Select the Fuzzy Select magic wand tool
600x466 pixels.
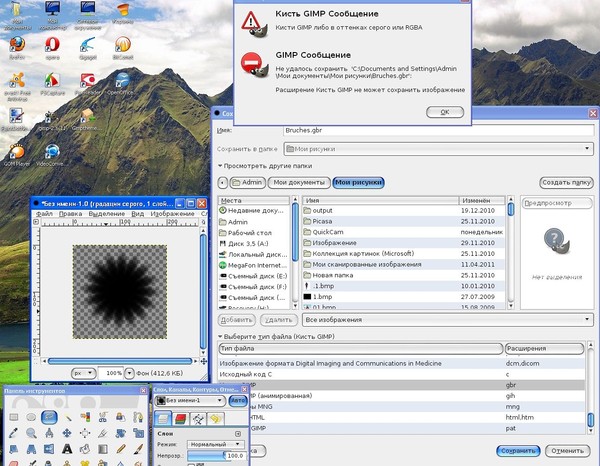[67, 417]
